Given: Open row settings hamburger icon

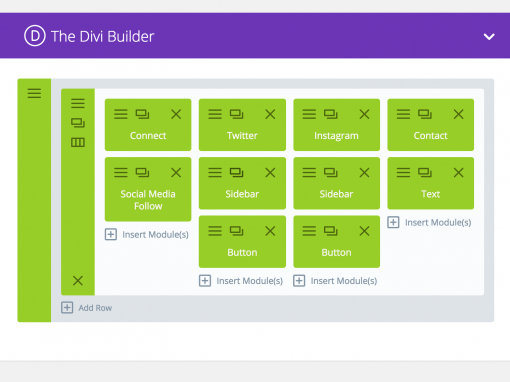Looking at the screenshot, I should [x=78, y=103].
